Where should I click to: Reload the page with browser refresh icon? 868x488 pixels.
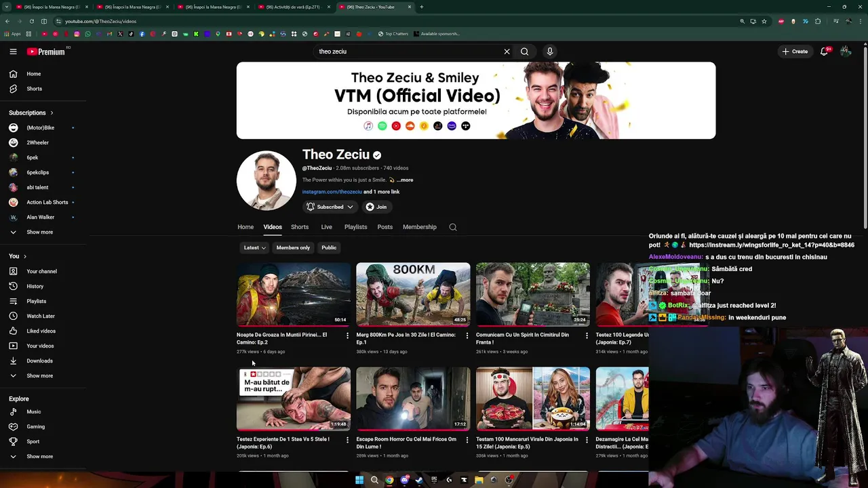31,21
